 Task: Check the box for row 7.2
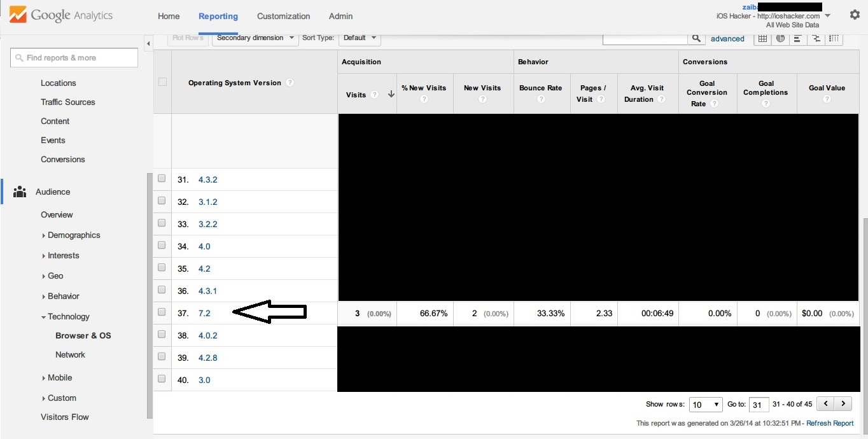click(162, 312)
